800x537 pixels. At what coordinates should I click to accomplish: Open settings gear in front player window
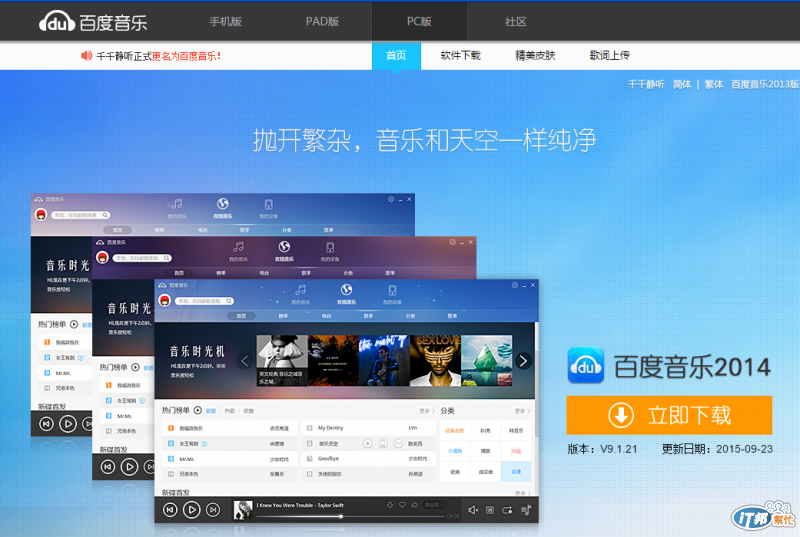click(515, 285)
